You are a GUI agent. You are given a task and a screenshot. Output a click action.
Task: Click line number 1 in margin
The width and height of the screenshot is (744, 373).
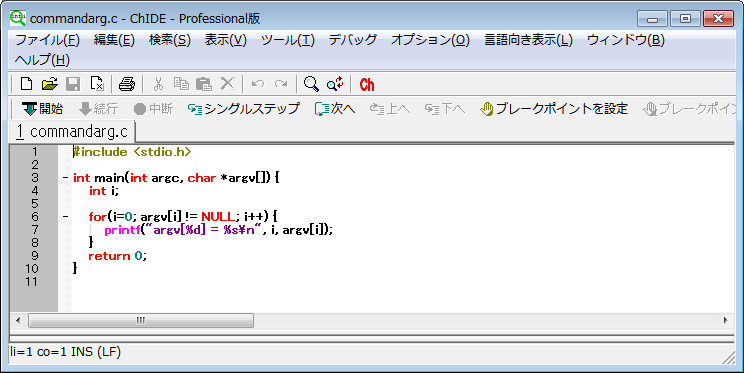pos(35,152)
